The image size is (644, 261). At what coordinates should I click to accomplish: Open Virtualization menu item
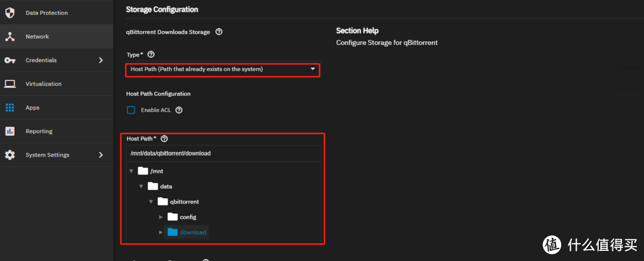point(43,84)
